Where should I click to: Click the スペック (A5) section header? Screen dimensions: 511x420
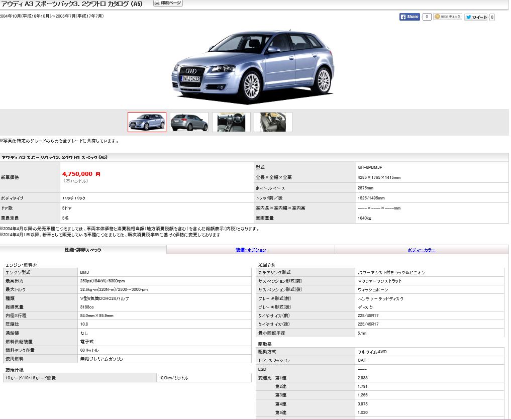coord(54,157)
